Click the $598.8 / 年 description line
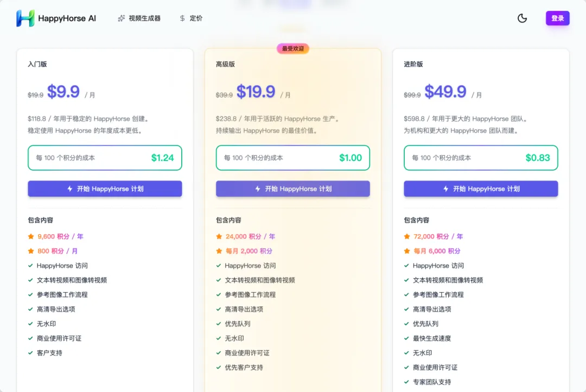586x392 pixels. coord(467,119)
